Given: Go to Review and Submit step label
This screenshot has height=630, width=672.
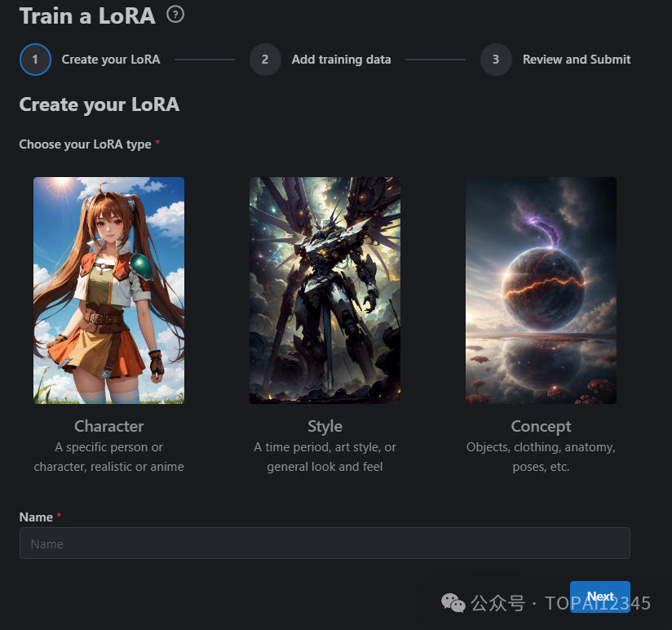Looking at the screenshot, I should coord(577,60).
